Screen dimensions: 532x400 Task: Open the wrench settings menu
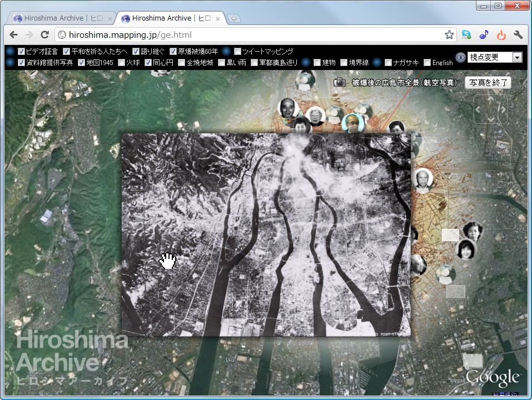click(518, 34)
